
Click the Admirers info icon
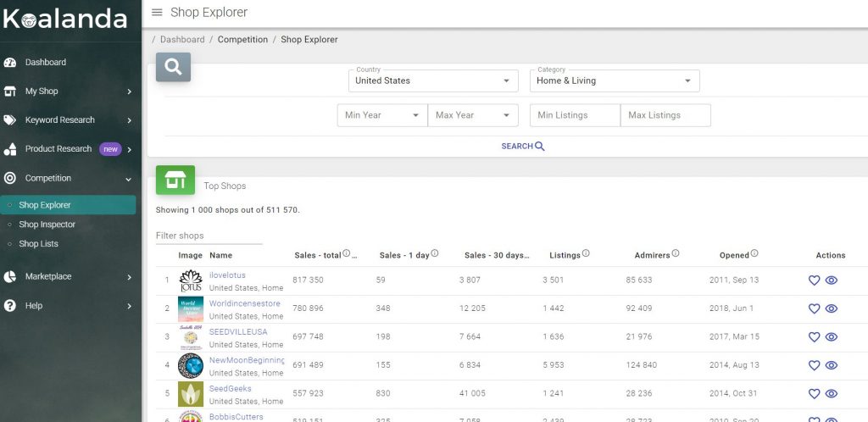676,253
